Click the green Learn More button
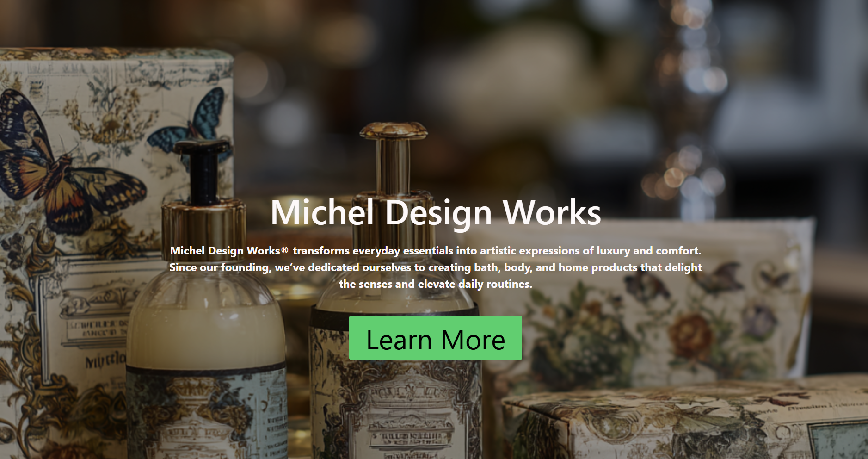Viewport: 868px width, 459px height. click(x=435, y=338)
